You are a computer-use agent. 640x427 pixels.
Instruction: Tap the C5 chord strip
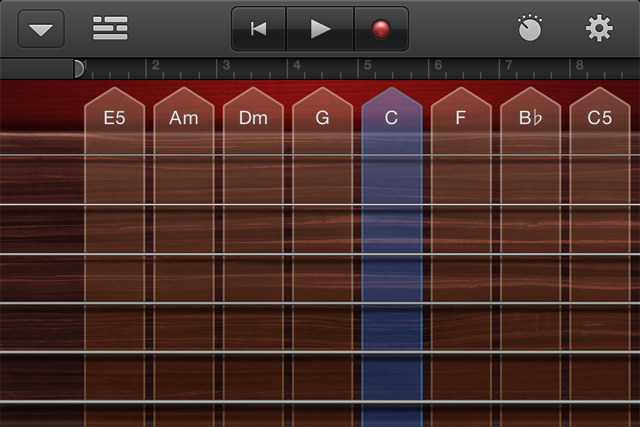point(600,257)
